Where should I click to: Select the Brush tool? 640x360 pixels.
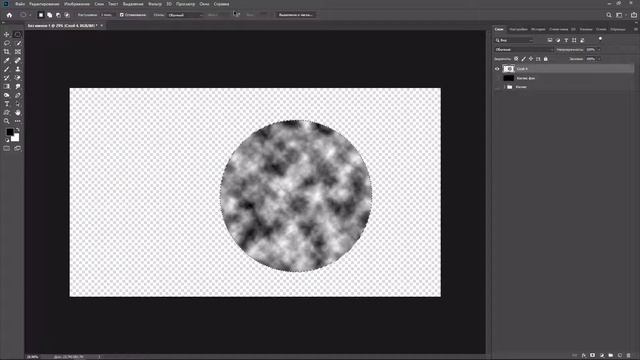[x=7, y=69]
